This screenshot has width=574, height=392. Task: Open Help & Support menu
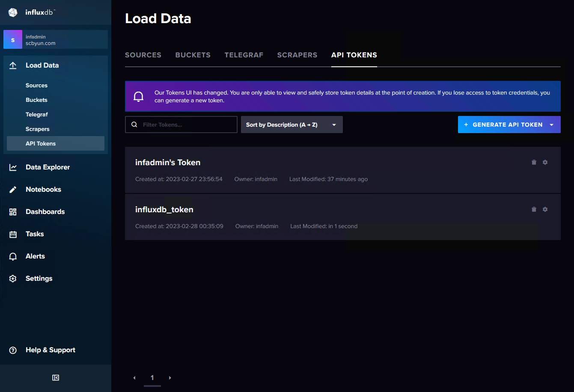(x=51, y=350)
